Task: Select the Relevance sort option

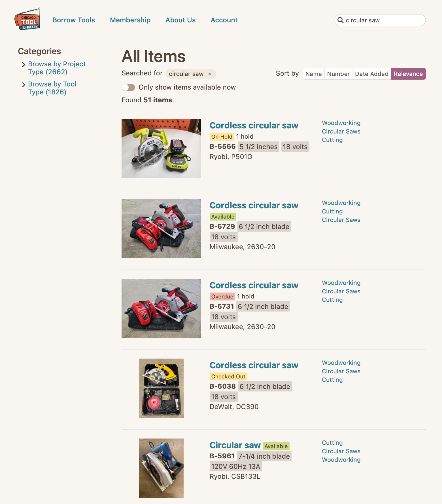Action: pos(408,74)
